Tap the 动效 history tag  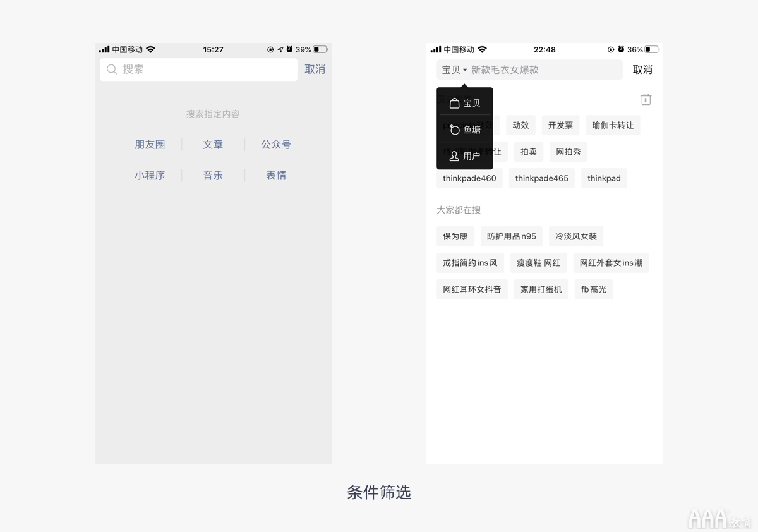[520, 125]
